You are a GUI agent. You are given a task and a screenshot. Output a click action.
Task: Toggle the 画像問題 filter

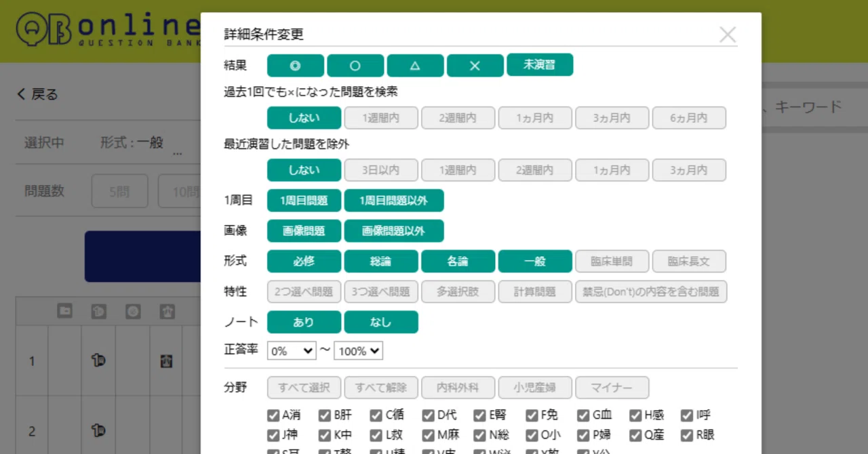[x=304, y=231]
